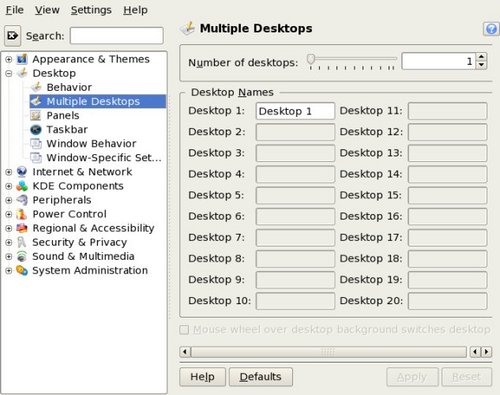Open the Settings menu
Image resolution: width=500 pixels, height=395 pixels.
click(91, 10)
